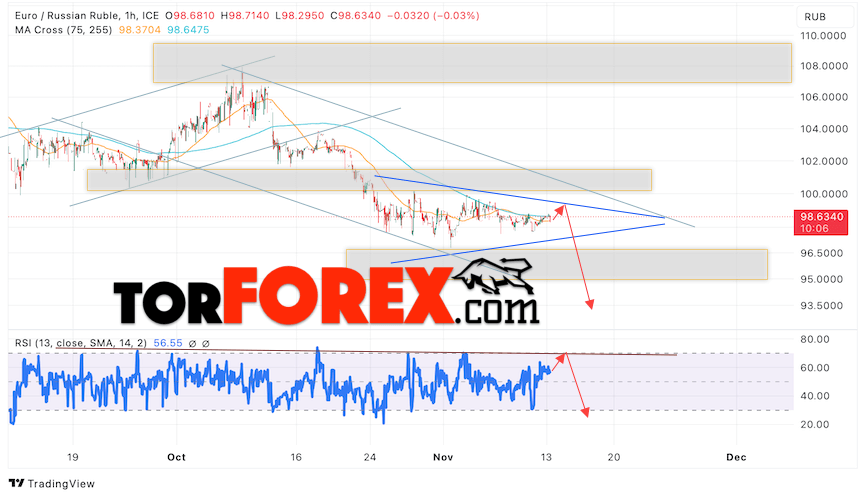
Task: Click the RSI 20.00 axis label
Action: 815,425
